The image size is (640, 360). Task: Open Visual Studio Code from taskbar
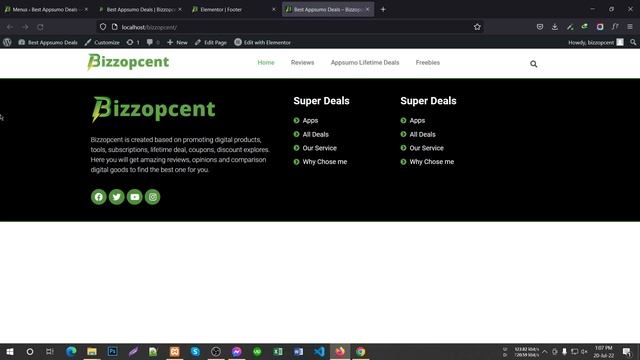click(x=319, y=351)
